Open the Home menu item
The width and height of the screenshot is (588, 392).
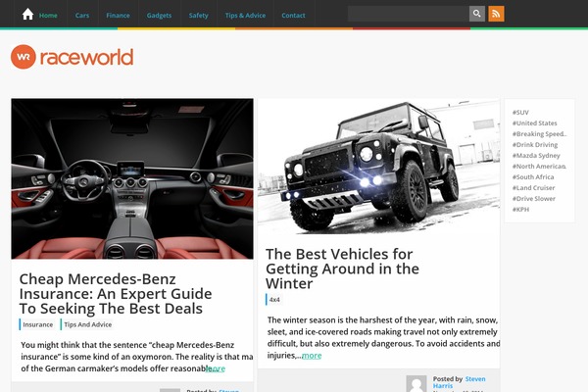coord(48,16)
